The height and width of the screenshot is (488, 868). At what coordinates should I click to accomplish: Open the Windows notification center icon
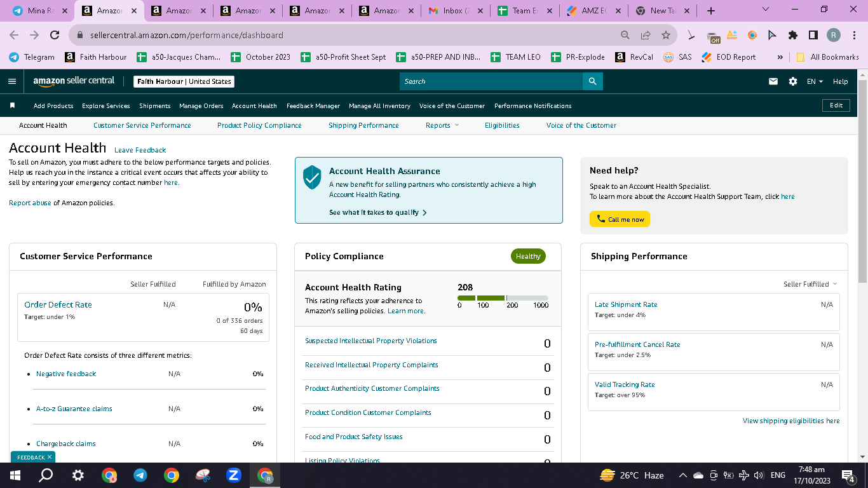[x=848, y=475]
